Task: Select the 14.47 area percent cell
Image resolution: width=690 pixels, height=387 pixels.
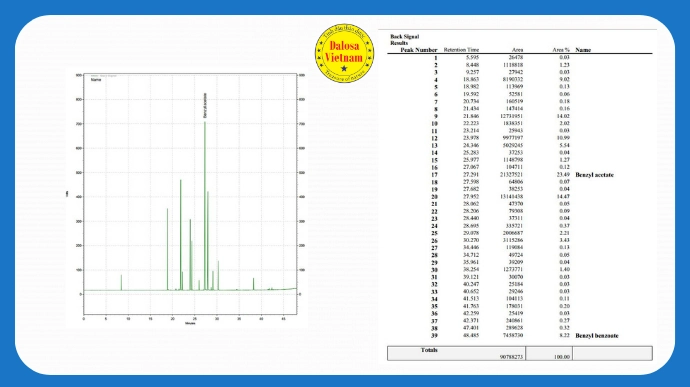Action: 563,197
